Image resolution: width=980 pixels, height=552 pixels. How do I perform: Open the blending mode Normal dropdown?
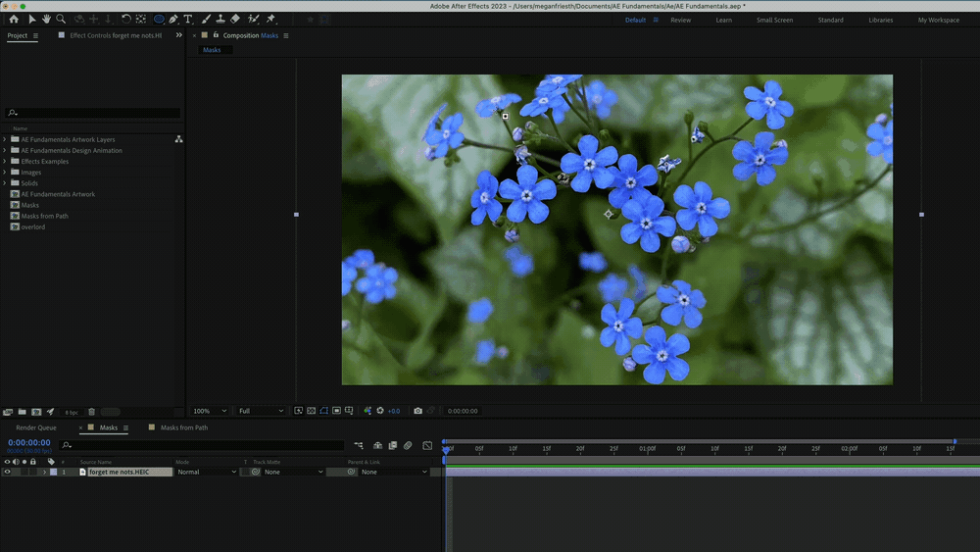pyautogui.click(x=206, y=472)
